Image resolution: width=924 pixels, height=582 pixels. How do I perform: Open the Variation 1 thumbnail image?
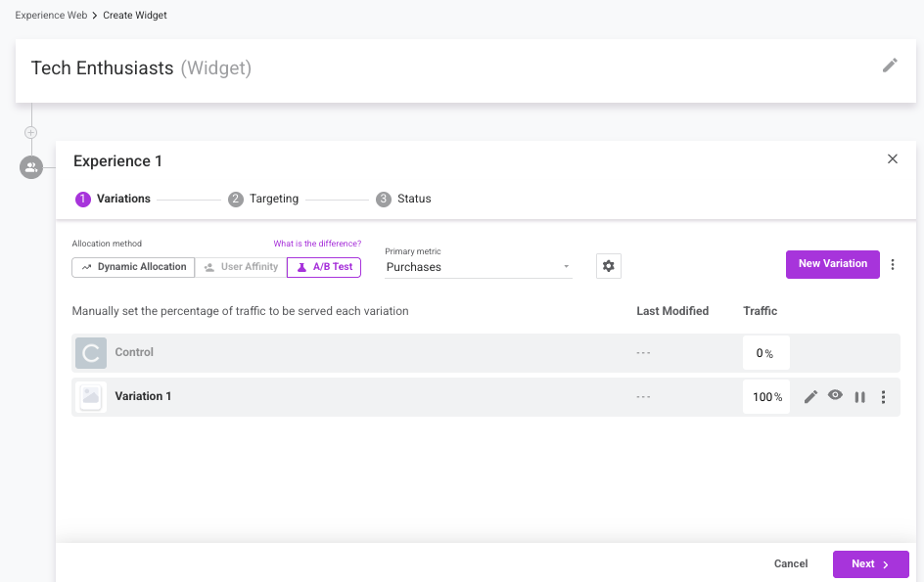(x=91, y=396)
